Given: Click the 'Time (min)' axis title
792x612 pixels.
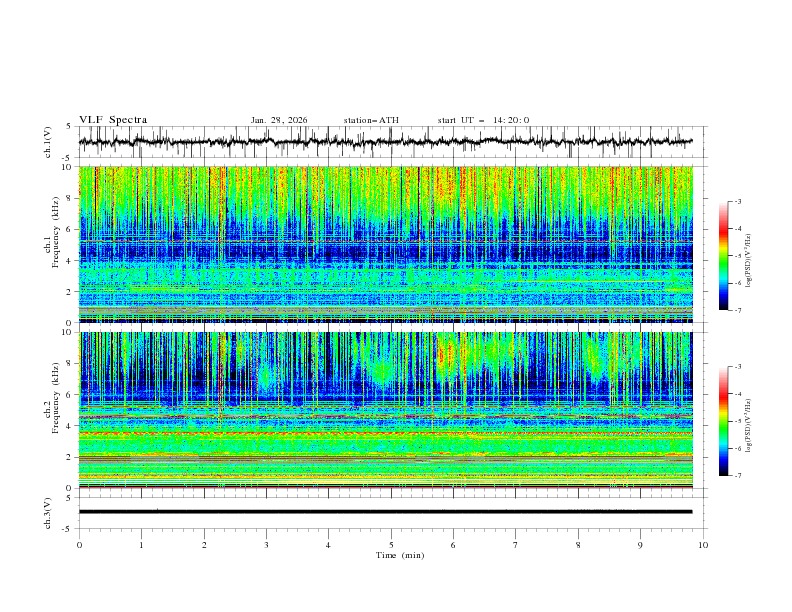Looking at the screenshot, I should [400, 555].
